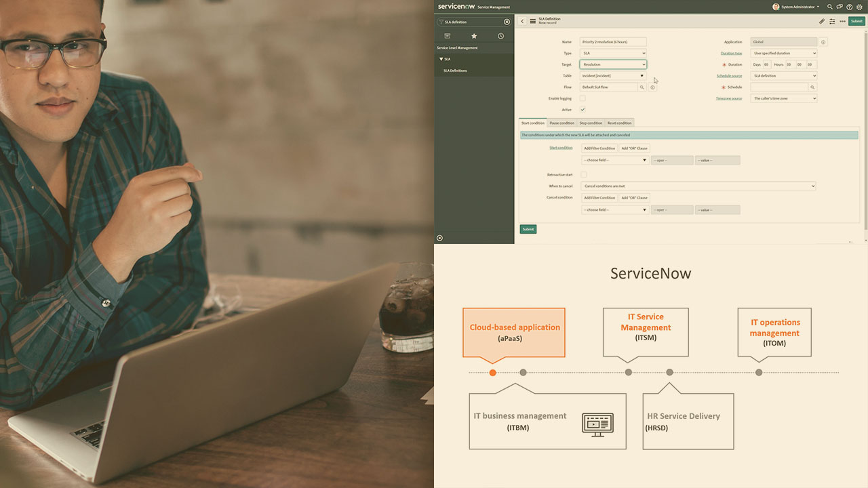
Task: Click the Submit button in header
Action: coord(856,21)
